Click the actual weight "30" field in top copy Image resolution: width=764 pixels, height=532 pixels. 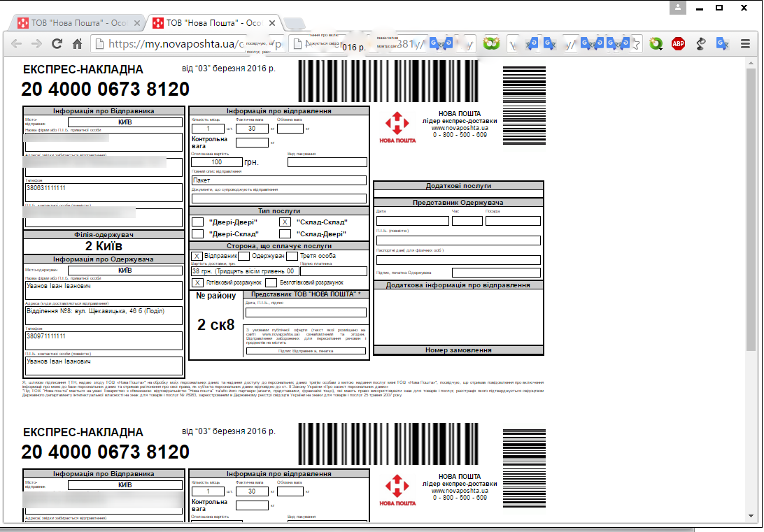252,129
